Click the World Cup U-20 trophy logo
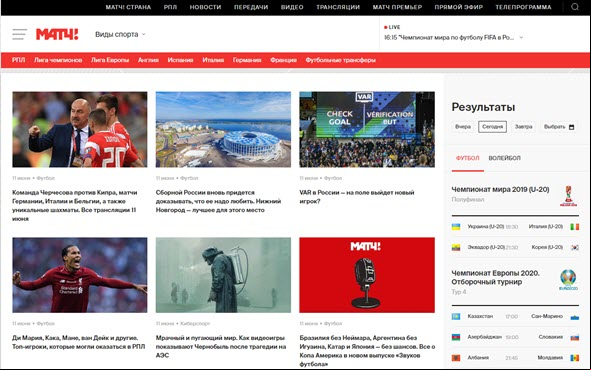The width and height of the screenshot is (591, 370). coord(568,196)
